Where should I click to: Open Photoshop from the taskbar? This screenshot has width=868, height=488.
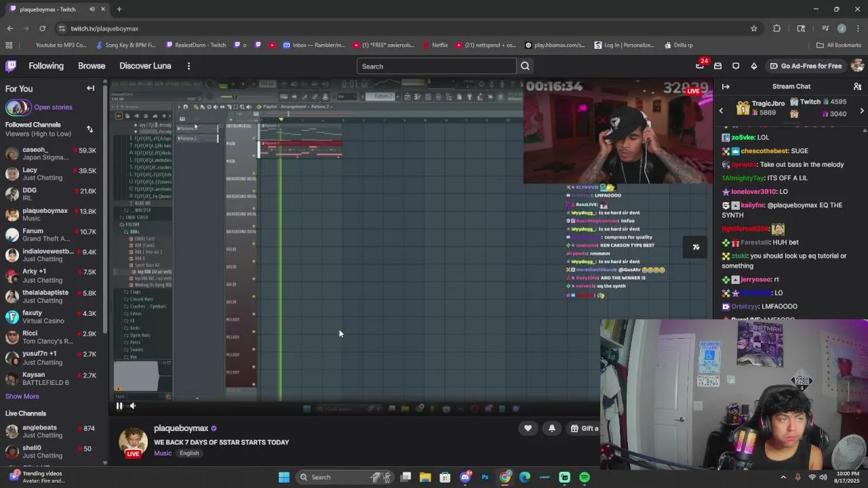tap(485, 477)
